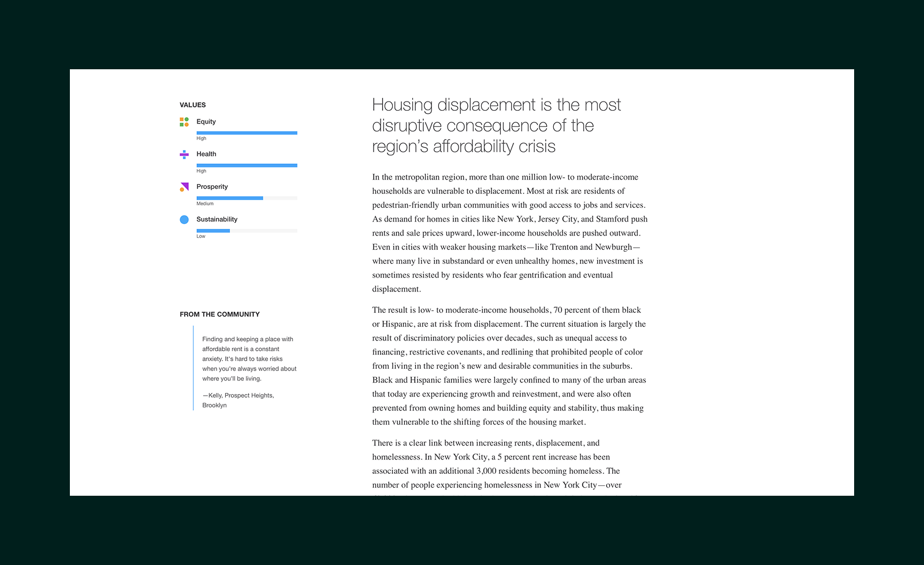Select the Health progress bar
This screenshot has width=924, height=565.
pos(247,165)
